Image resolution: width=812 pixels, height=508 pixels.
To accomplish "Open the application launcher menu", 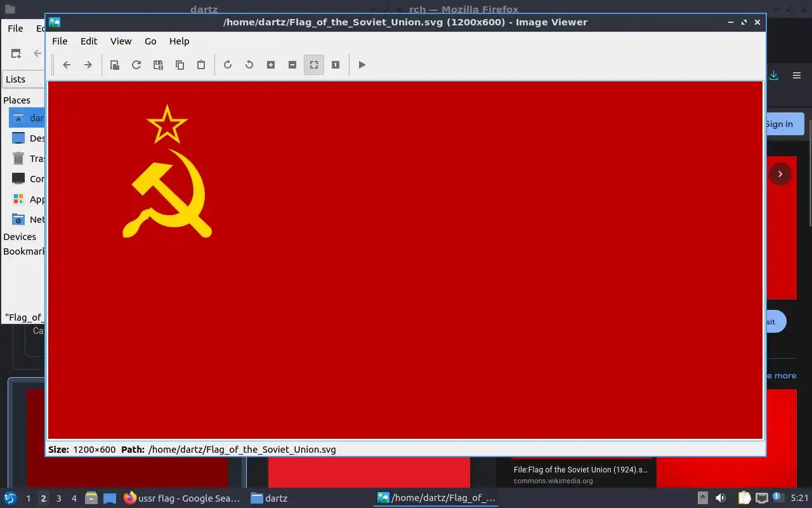I will tap(10, 498).
